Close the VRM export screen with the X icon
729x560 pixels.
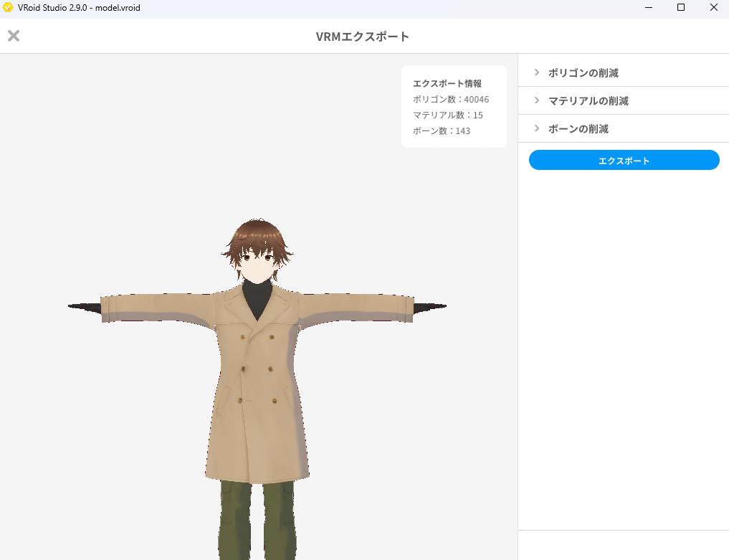(x=14, y=36)
